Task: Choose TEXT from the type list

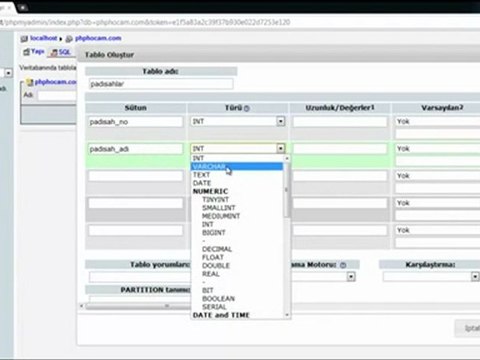Action: 202,175
